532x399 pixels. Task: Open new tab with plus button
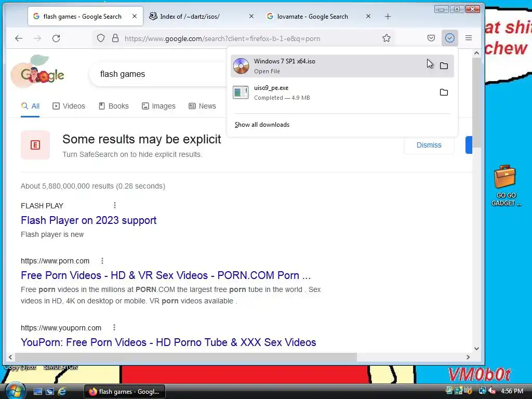pyautogui.click(x=388, y=16)
